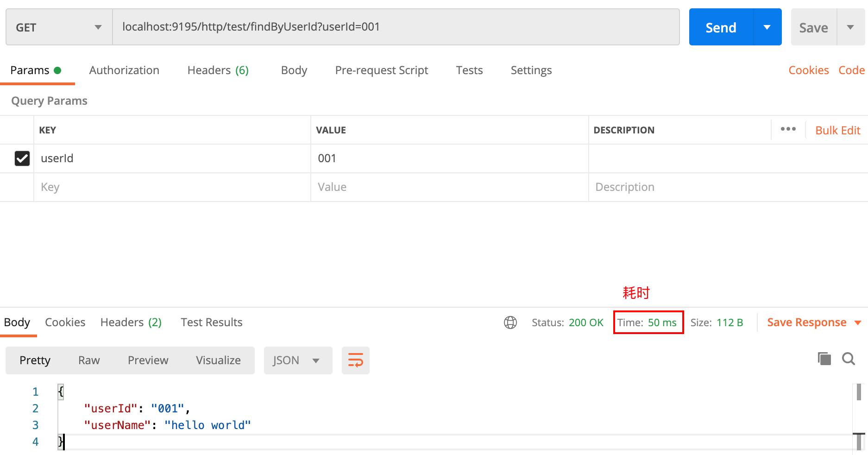Click the 001 value cell
The height and width of the screenshot is (455, 868).
(449, 158)
